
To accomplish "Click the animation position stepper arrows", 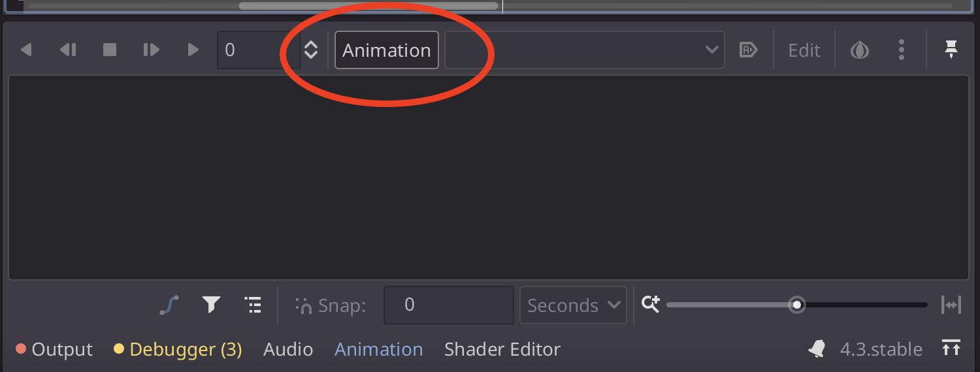I will [311, 50].
